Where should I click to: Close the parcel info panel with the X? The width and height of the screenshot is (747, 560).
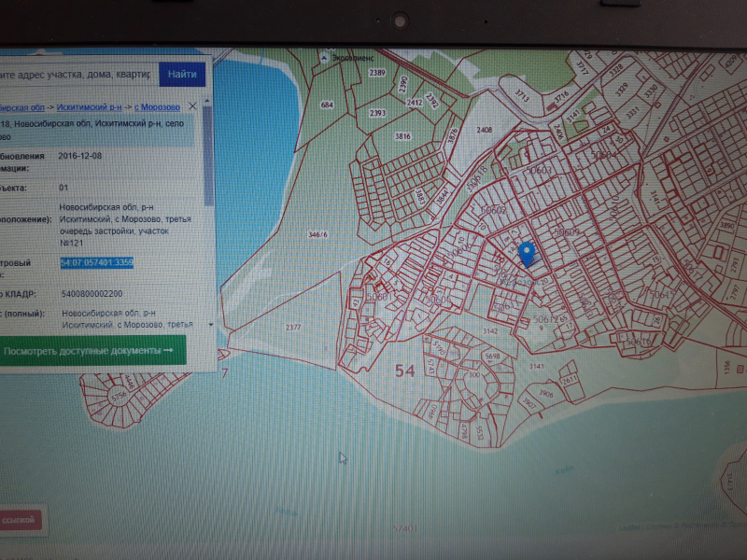(193, 106)
